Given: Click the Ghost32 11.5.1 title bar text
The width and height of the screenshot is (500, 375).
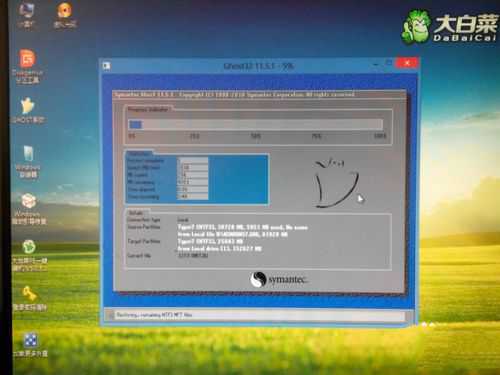Looking at the screenshot, I should (258, 66).
